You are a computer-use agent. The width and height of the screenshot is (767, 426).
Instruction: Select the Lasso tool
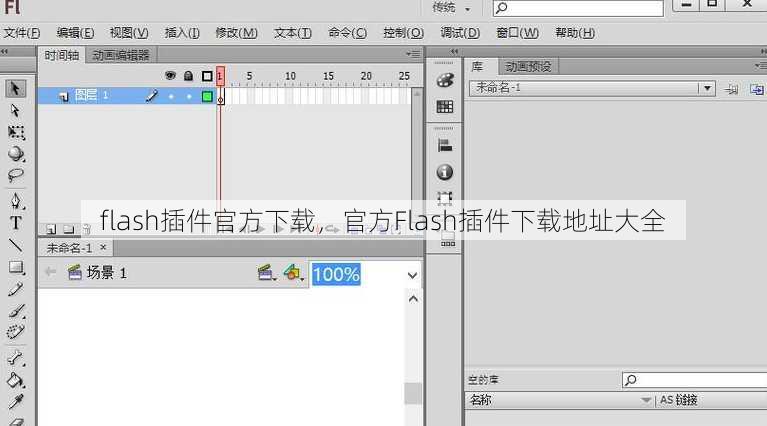[16, 175]
